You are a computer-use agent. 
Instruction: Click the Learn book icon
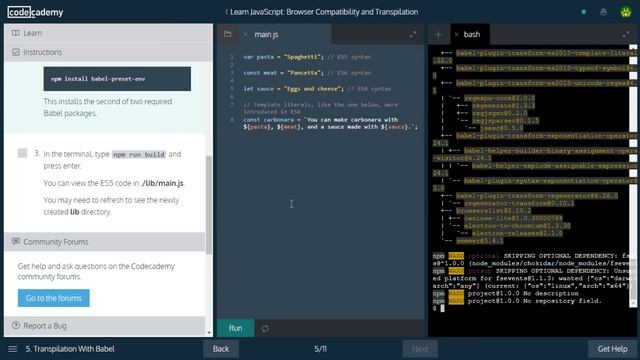point(16,33)
